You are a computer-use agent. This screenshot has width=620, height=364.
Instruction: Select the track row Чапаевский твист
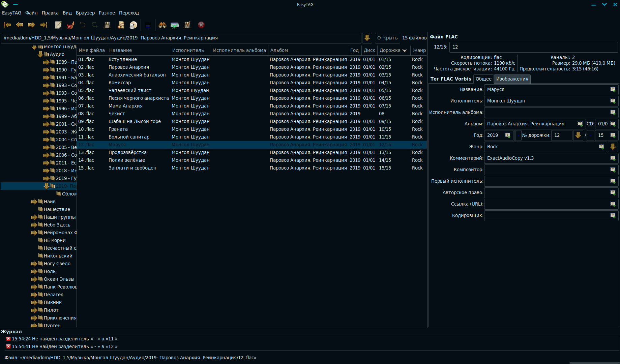[x=252, y=90]
